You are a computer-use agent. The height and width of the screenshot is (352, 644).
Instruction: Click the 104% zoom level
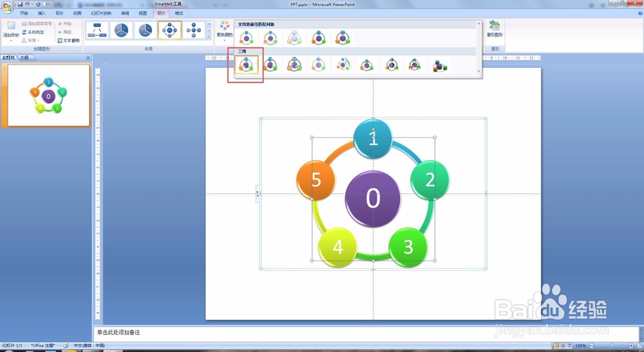pos(580,346)
